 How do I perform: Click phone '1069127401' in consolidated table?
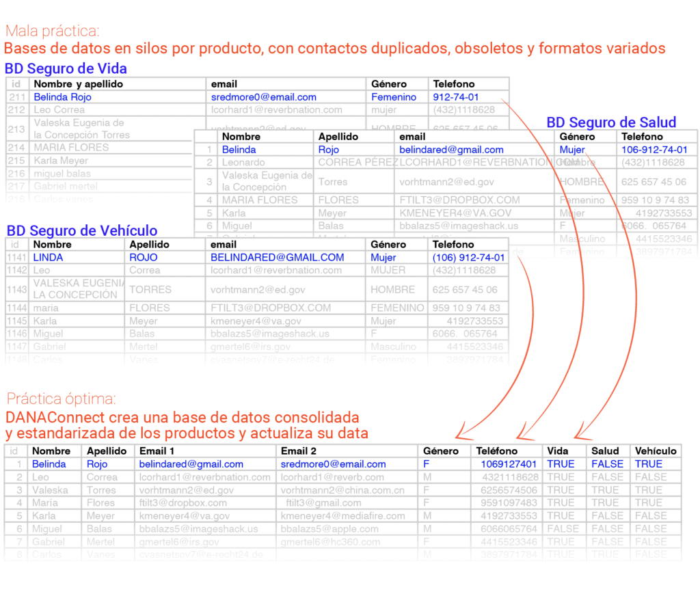(509, 463)
